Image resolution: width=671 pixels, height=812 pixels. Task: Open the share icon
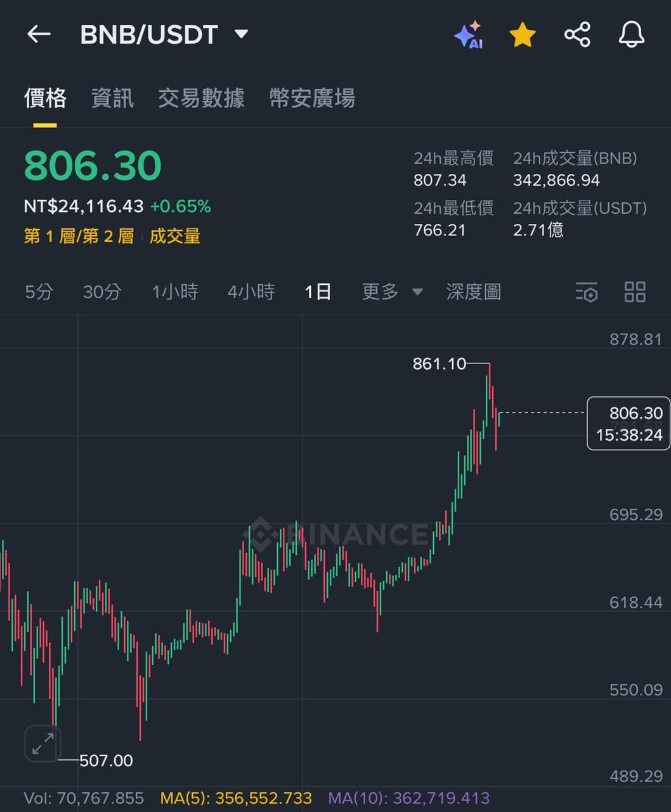coord(577,34)
